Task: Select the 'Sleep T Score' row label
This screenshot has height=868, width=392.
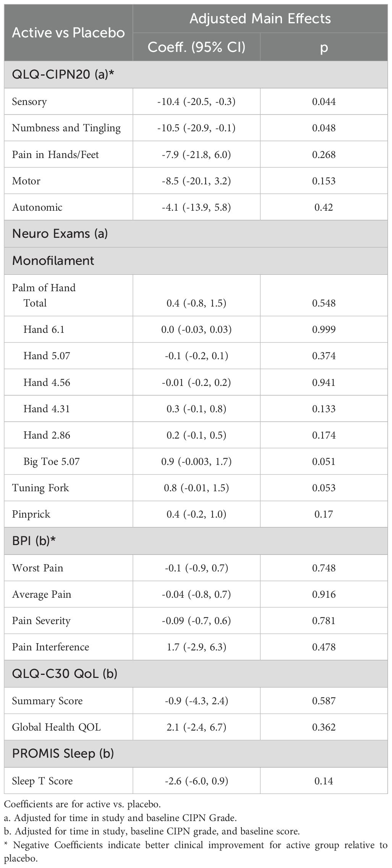Action: 42,781
